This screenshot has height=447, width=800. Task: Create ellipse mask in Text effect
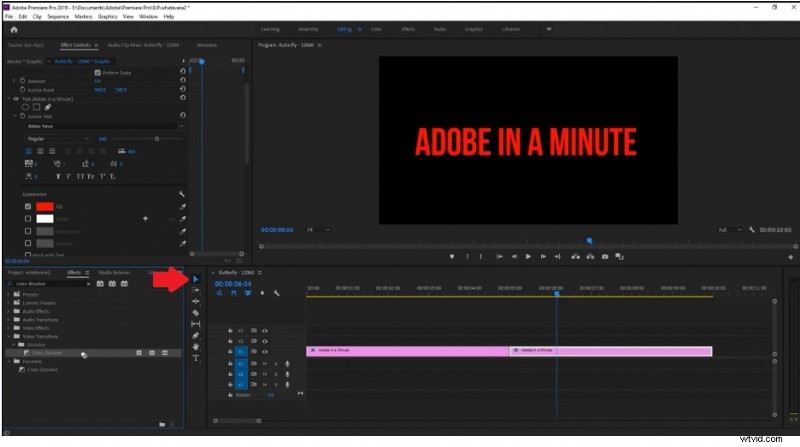tap(25, 107)
